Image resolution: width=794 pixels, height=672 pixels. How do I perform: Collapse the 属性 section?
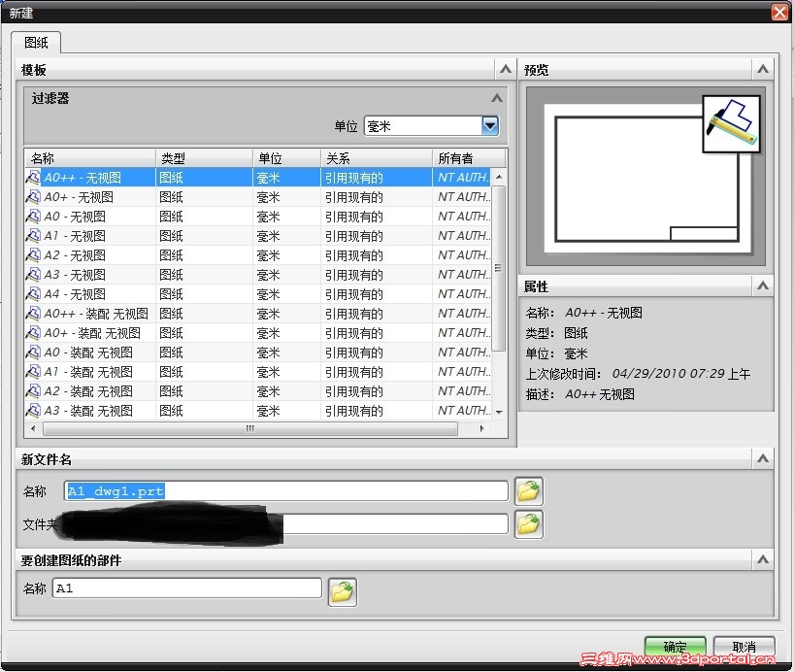(x=763, y=286)
